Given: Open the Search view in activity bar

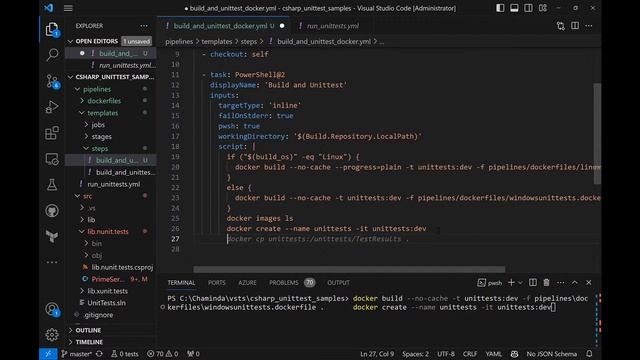Looking at the screenshot, I should click(52, 55).
